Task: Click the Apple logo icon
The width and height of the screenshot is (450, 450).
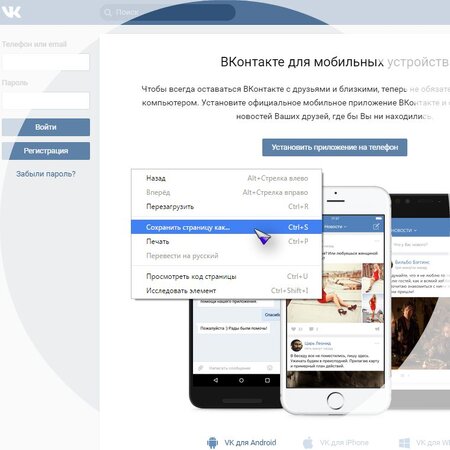Action: 308,443
